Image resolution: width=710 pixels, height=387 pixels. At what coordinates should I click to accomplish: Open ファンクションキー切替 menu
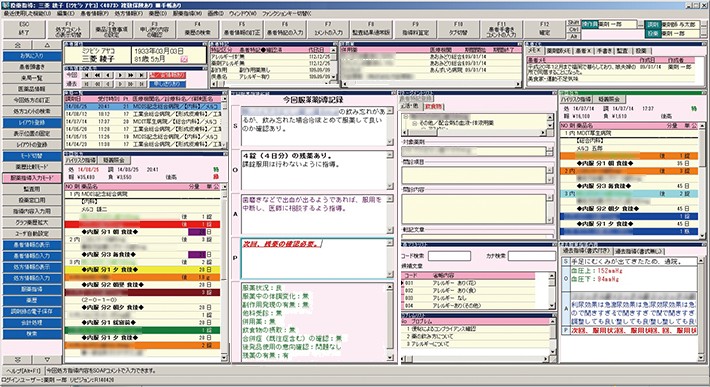click(x=287, y=14)
